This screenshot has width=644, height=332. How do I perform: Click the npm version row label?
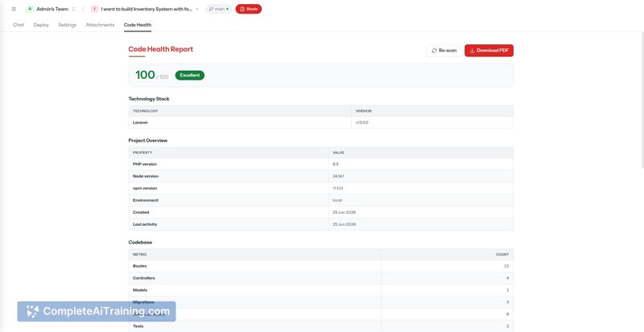(145, 188)
